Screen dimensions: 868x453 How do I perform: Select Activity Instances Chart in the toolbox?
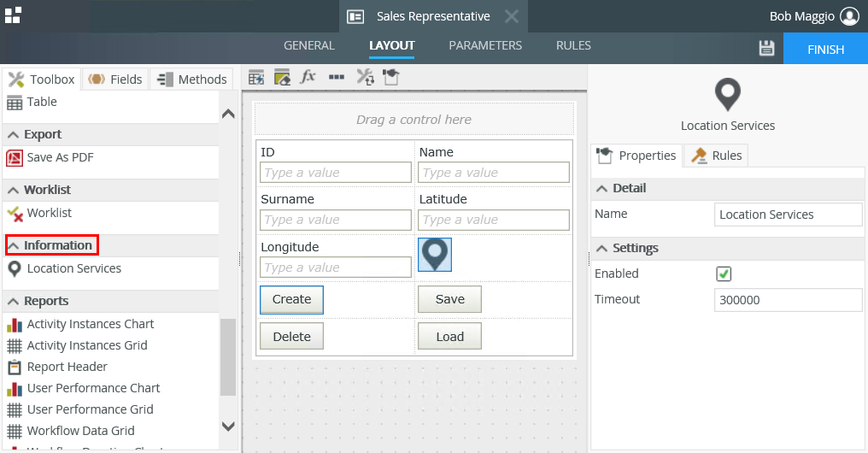[90, 324]
